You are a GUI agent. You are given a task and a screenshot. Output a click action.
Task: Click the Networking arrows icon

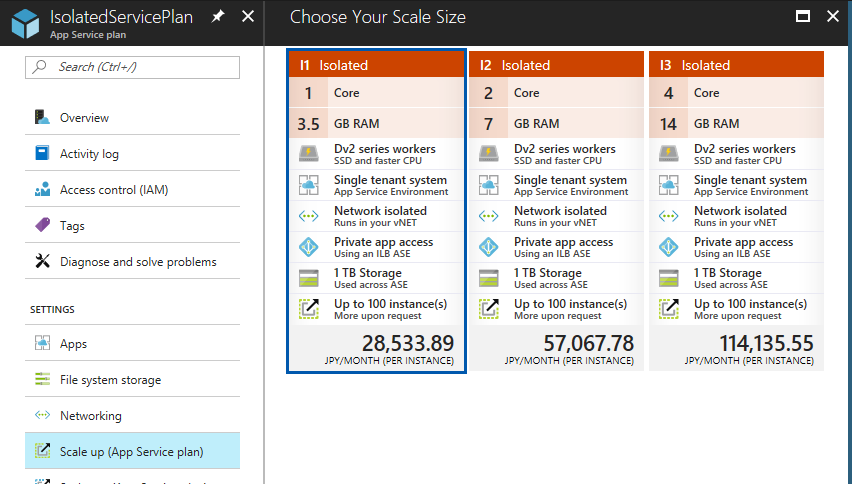coord(42,414)
